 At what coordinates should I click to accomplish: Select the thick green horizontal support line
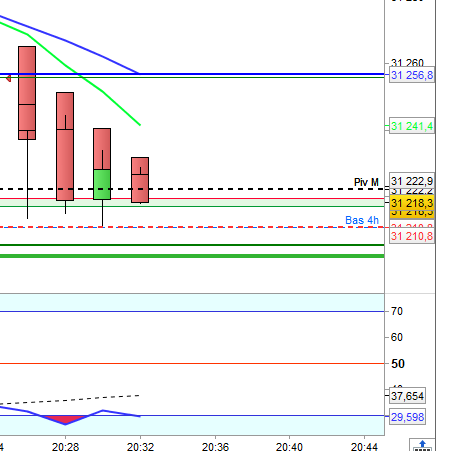[x=192, y=256]
